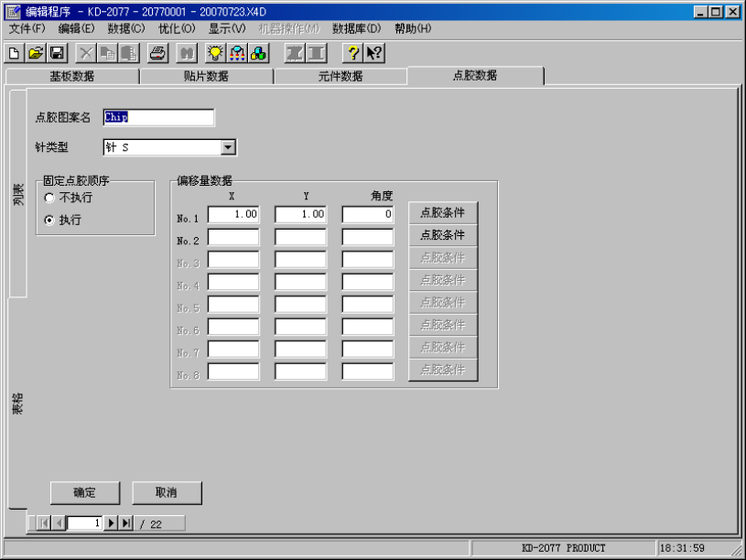Click the record number field showing 1

click(84, 523)
